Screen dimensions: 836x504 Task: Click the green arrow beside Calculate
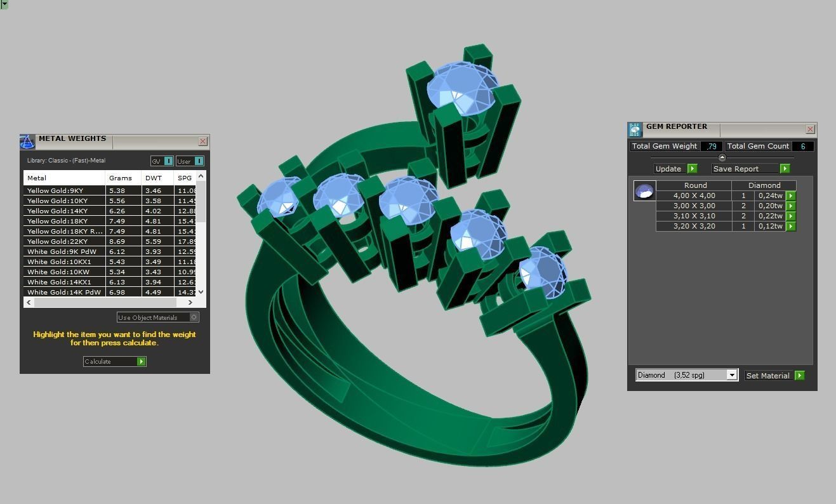coord(142,361)
